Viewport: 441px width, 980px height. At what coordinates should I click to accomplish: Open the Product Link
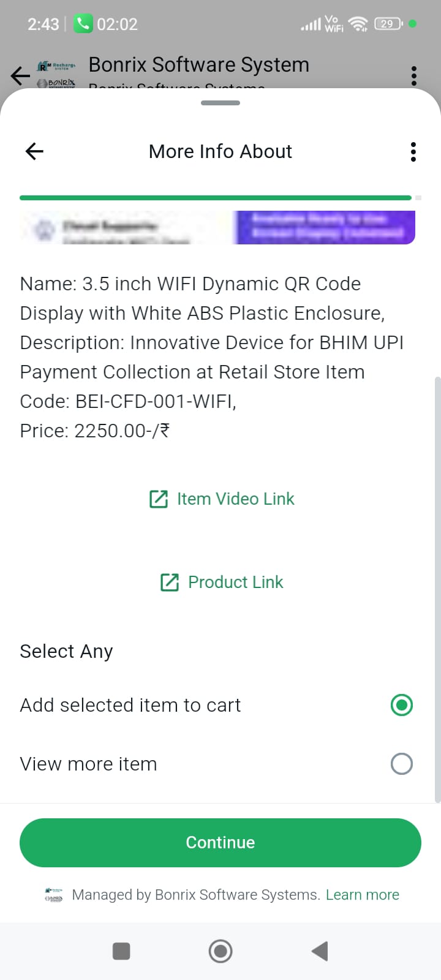point(235,582)
